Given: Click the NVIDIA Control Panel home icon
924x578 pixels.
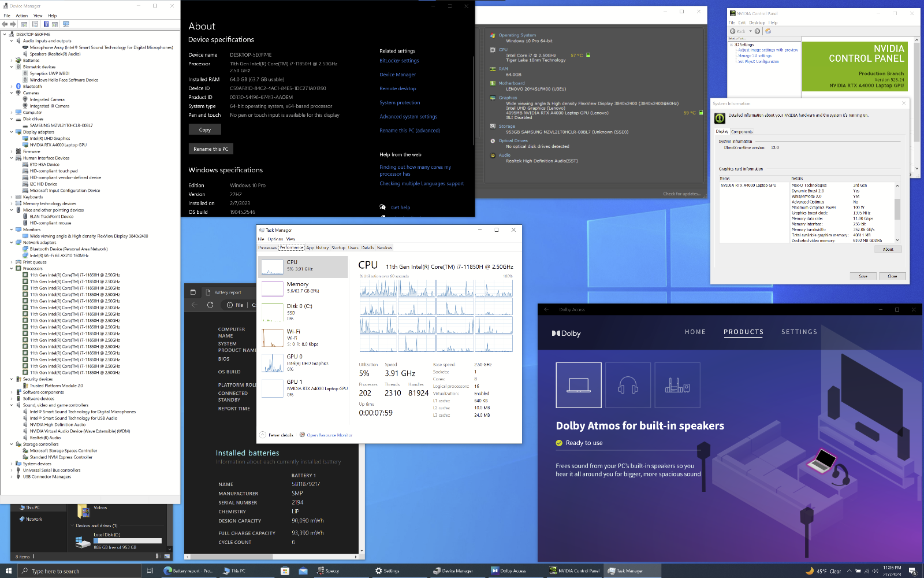Looking at the screenshot, I should [x=768, y=31].
